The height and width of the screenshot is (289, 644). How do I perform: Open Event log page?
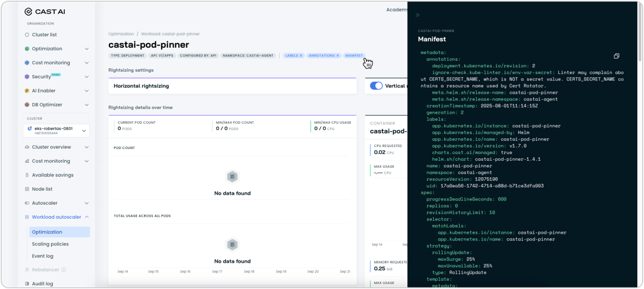click(43, 256)
